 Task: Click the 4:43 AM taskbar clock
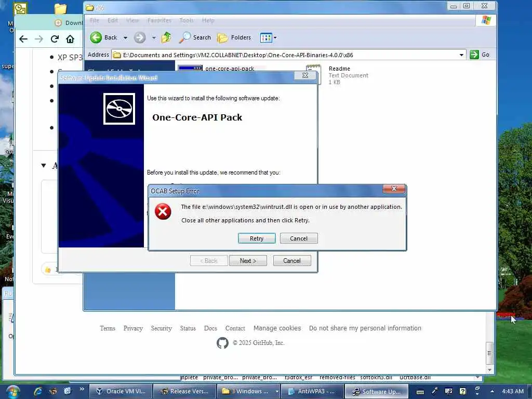(513, 391)
